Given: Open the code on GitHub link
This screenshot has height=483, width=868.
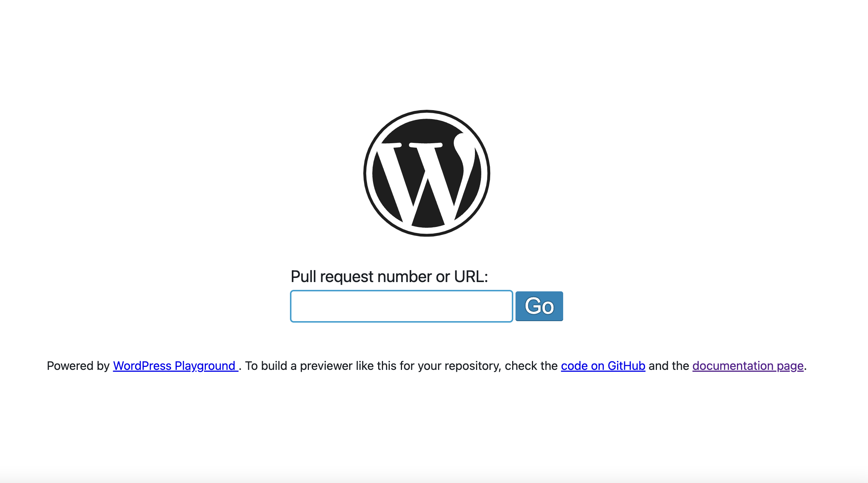Looking at the screenshot, I should click(x=603, y=366).
